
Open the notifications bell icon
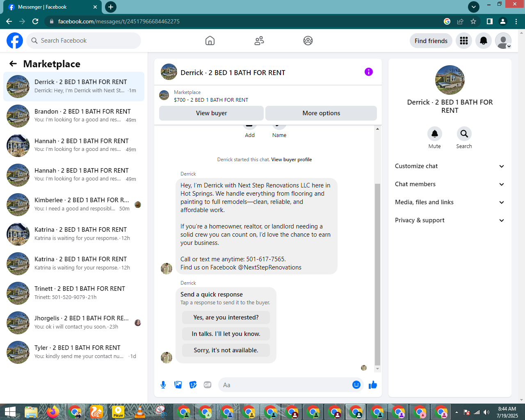[484, 41]
